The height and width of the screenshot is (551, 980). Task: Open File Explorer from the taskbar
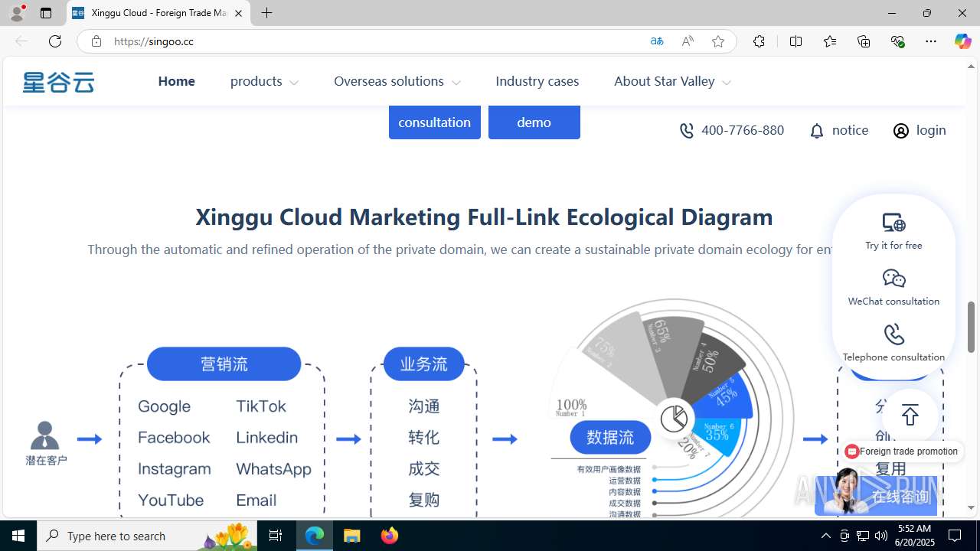352,536
